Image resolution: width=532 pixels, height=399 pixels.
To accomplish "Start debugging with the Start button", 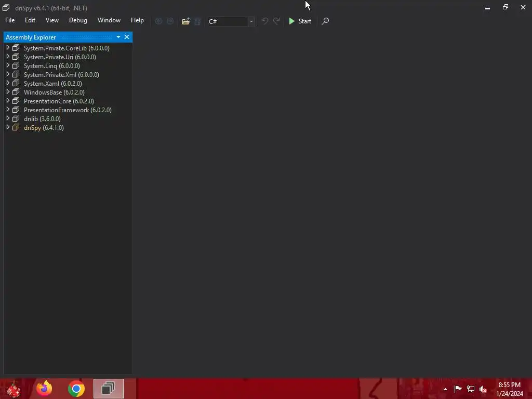I will click(300, 21).
